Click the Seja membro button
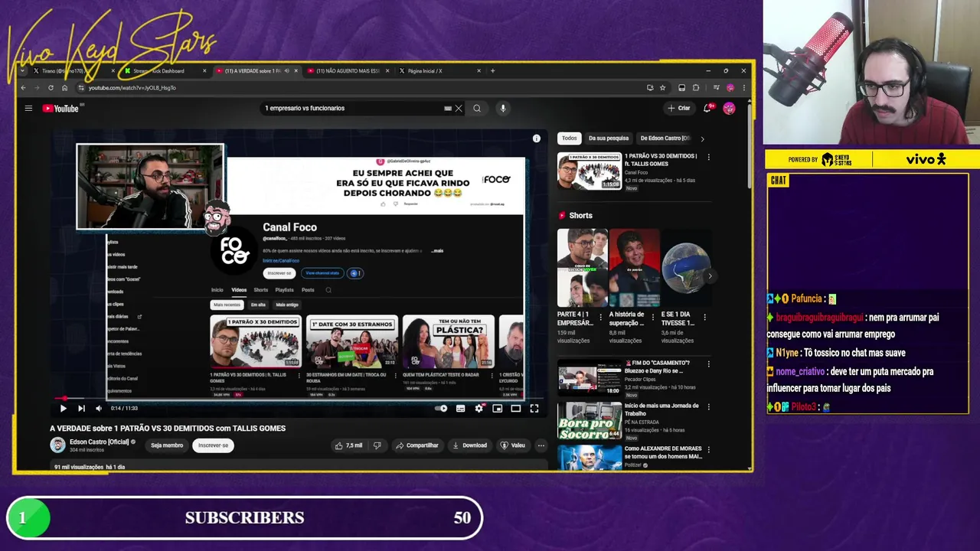This screenshot has width=980, height=551. coord(167,445)
